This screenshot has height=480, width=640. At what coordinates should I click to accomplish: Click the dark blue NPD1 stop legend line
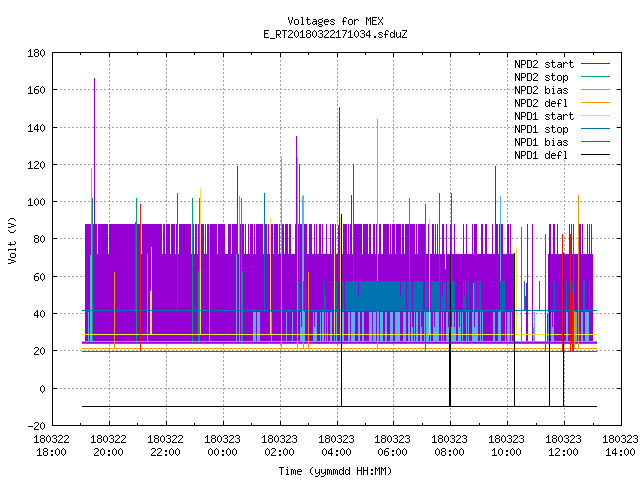pyautogui.click(x=595, y=129)
